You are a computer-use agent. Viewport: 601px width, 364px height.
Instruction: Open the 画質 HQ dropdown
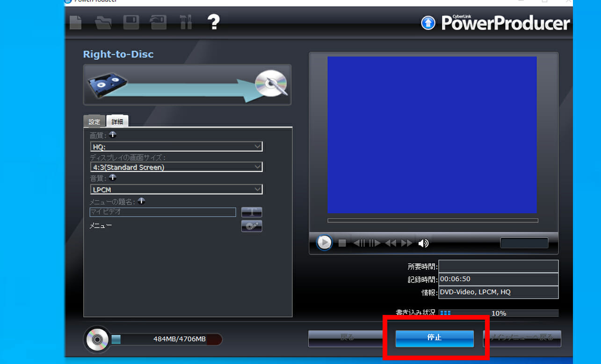coord(176,147)
